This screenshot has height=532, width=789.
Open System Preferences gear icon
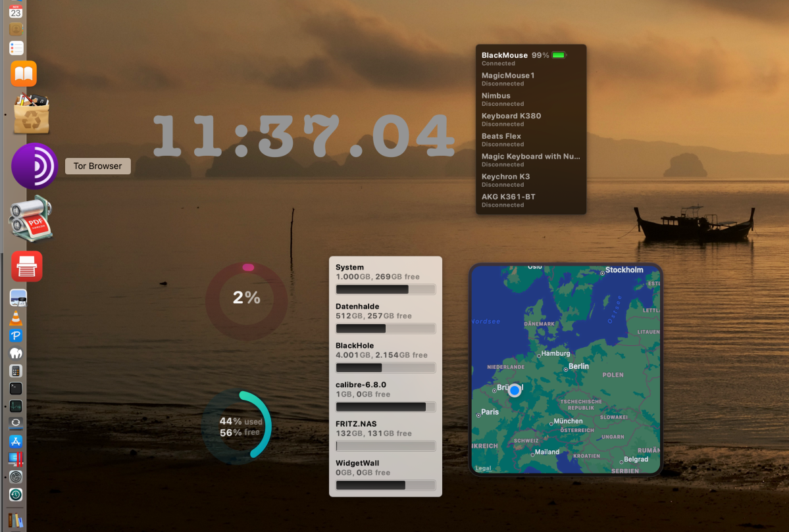tap(16, 477)
